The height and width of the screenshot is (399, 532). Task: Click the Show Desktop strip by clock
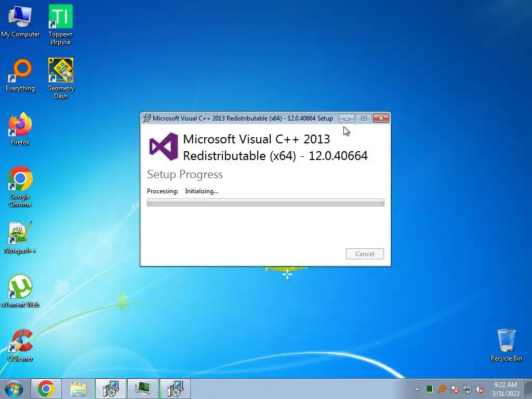pos(529,389)
